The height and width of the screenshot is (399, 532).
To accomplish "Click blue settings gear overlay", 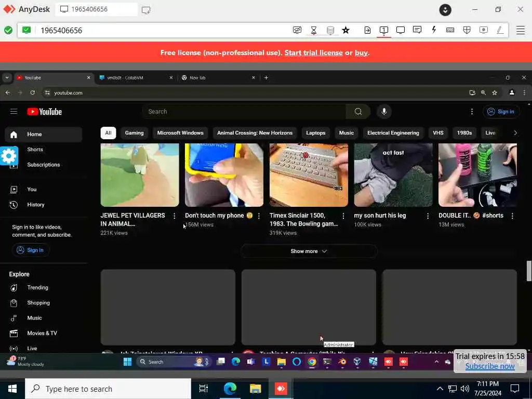I will tap(9, 156).
